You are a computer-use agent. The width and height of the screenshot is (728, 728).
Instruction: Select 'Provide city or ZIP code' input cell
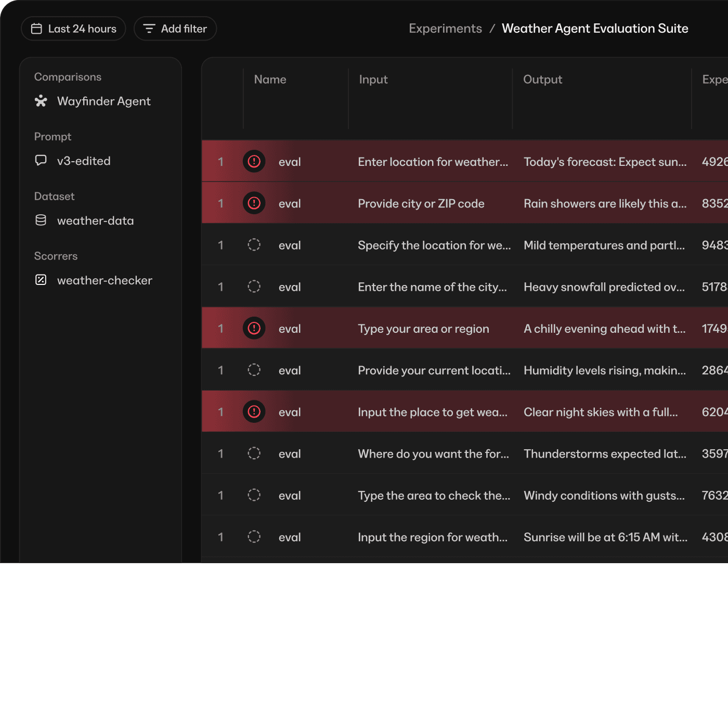click(421, 204)
